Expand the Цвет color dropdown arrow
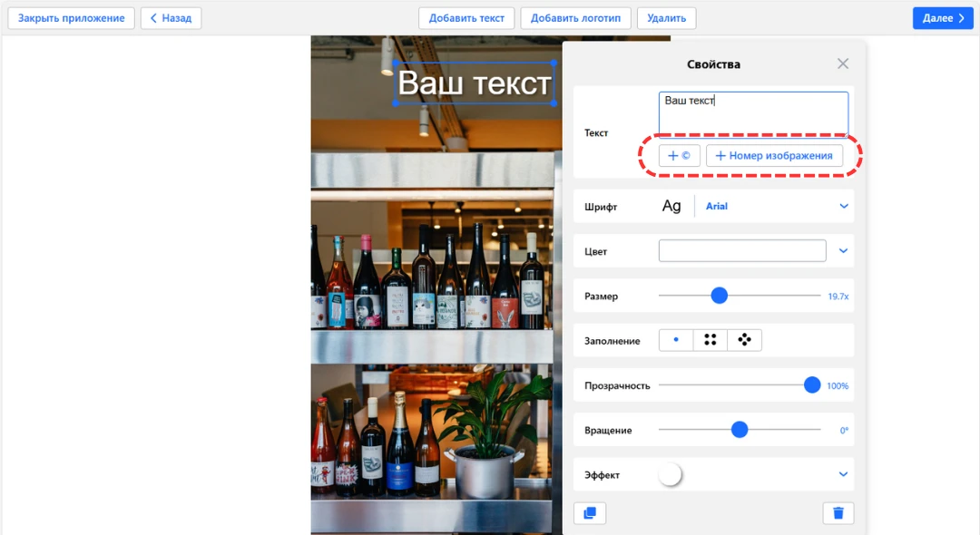Screen dimensions: 980x535 (844, 250)
